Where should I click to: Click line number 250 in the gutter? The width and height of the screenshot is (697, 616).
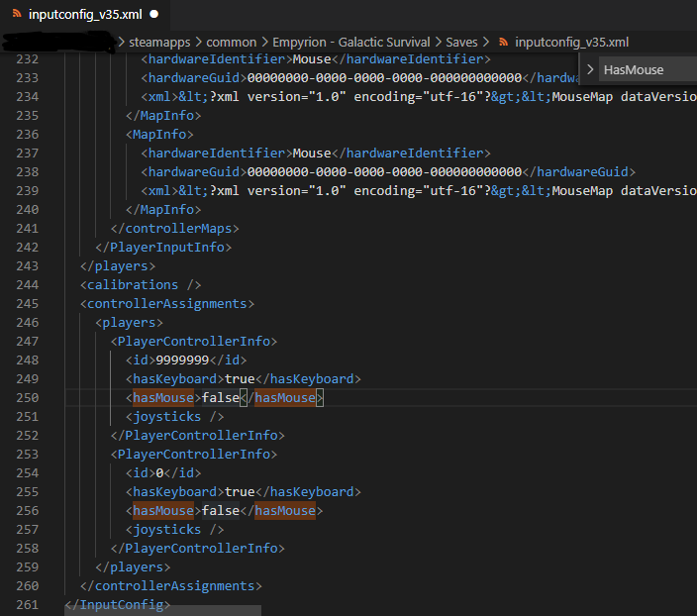pyautogui.click(x=26, y=397)
